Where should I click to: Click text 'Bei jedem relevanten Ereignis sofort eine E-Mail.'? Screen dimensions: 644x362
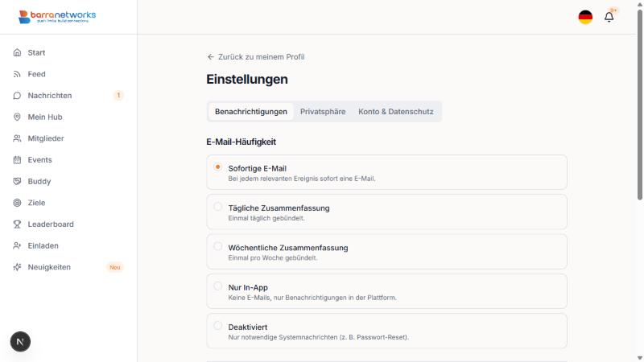pos(302,179)
